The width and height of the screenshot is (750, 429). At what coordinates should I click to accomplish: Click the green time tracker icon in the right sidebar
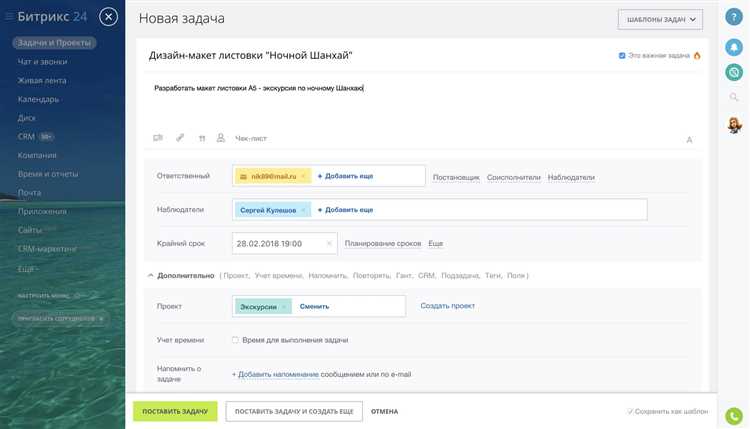(x=734, y=72)
